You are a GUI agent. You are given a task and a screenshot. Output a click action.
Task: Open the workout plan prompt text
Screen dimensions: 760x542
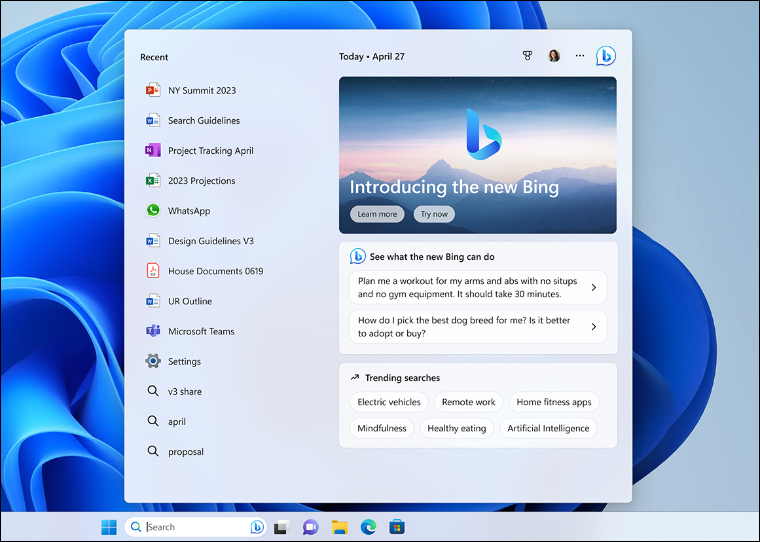(x=467, y=287)
